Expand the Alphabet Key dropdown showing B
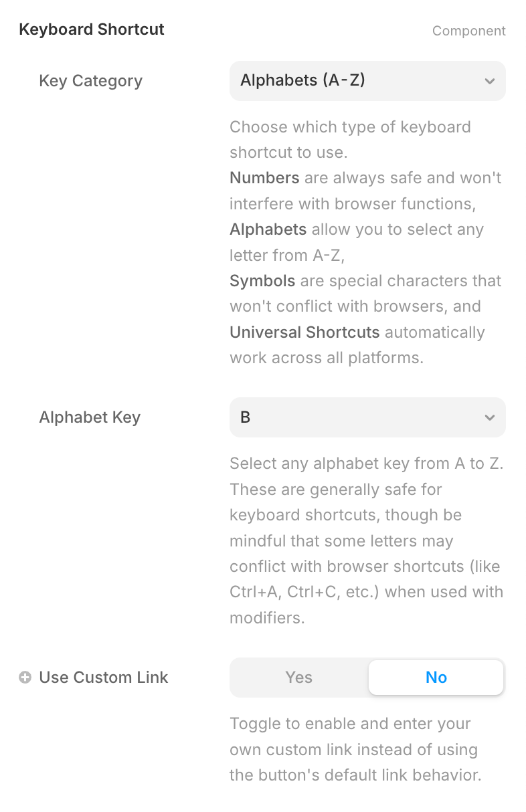 [367, 417]
